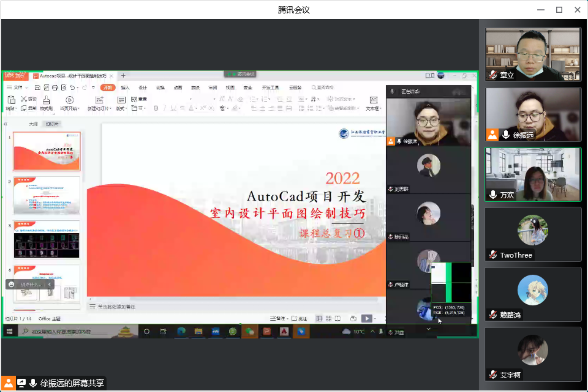Click the Save icon in quick toolbar

click(x=38, y=88)
